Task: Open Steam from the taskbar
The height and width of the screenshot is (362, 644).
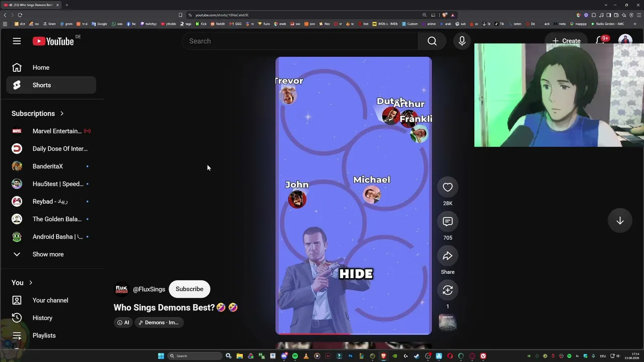Action: (x=417, y=356)
